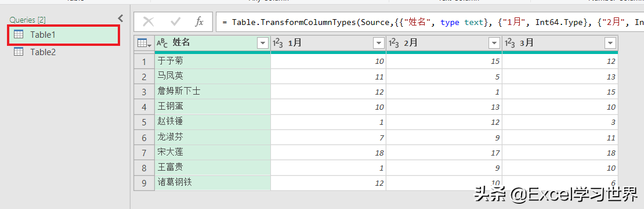Image resolution: width=644 pixels, height=209 pixels.
Task: Click the 2月 value for 宋大莲
Action: 444,153
